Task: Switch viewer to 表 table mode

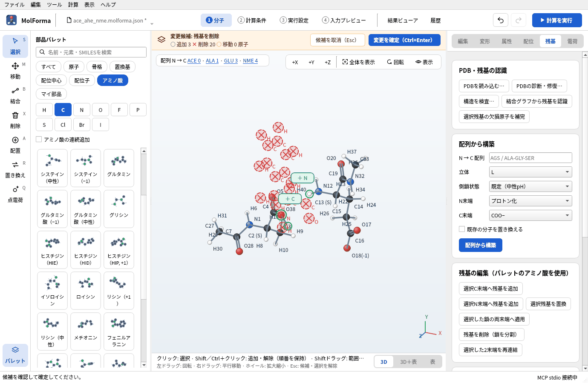Action: 432,362
